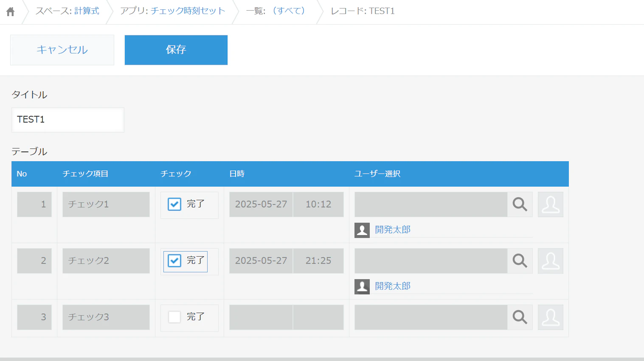This screenshot has height=361, width=644.
Task: Uncheck 完了 checkbox for チェック2
Action: pyautogui.click(x=174, y=261)
